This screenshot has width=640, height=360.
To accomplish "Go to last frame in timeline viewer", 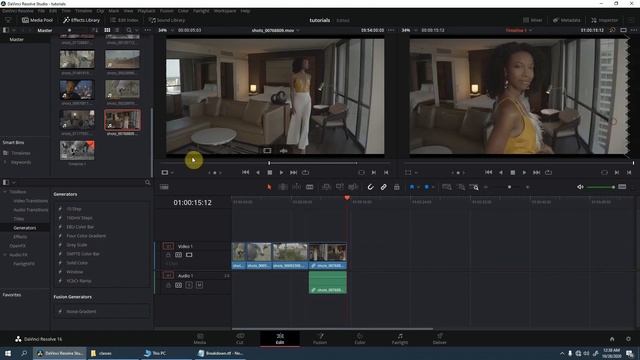I will point(536,173).
